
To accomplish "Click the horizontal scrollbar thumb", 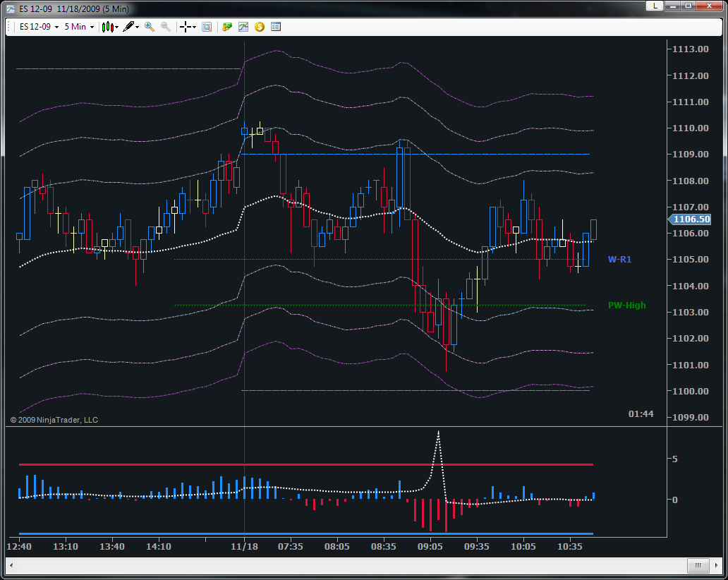I will (x=698, y=566).
